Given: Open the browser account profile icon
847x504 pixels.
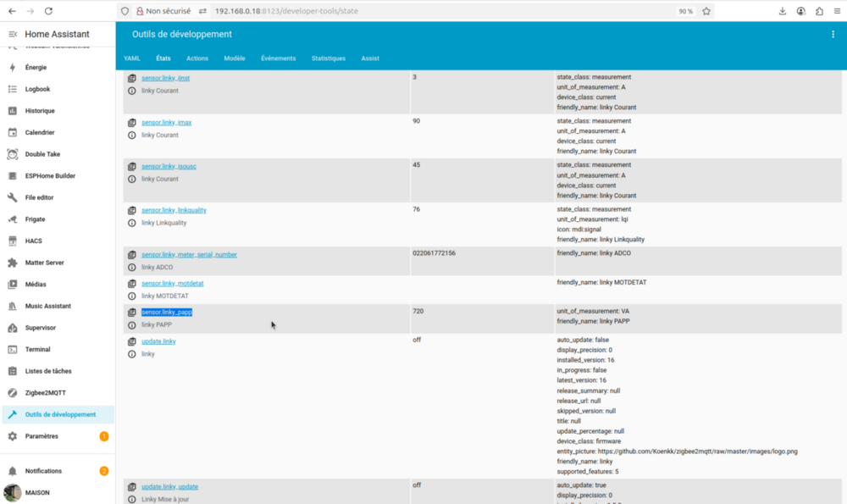Looking at the screenshot, I should (800, 11).
